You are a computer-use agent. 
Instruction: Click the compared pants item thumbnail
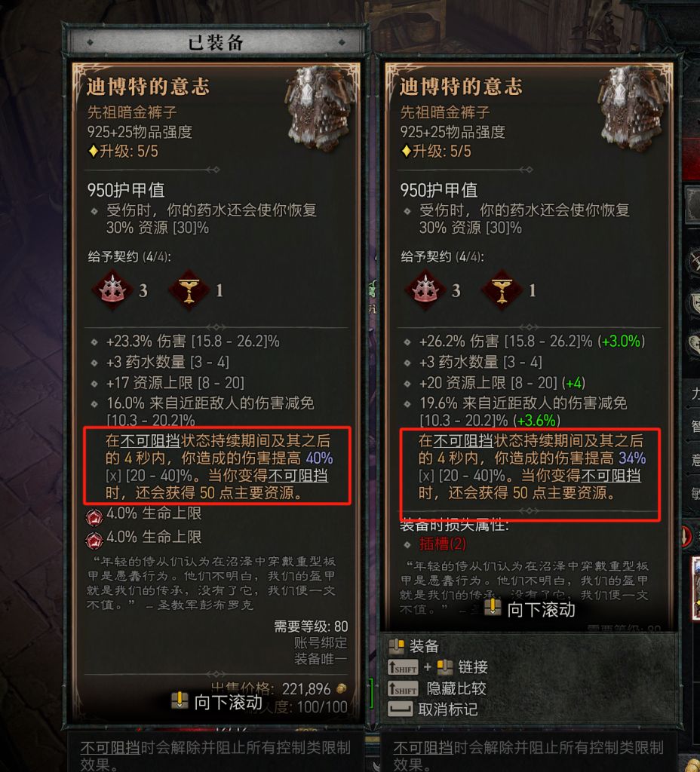coord(634,109)
